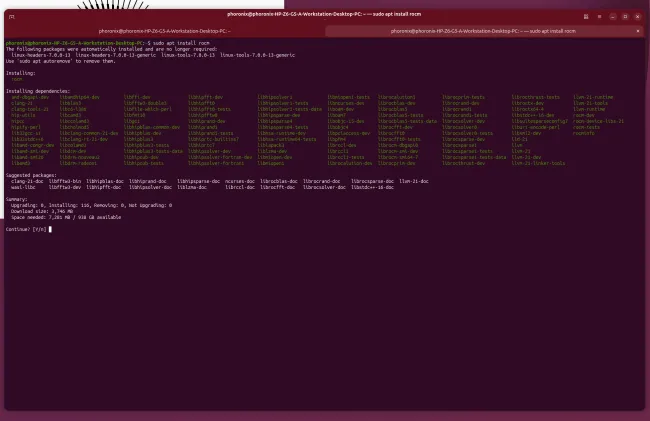Click 'libclang-common-21-dev' dependency
The image size is (650, 421).
click(x=89, y=133)
